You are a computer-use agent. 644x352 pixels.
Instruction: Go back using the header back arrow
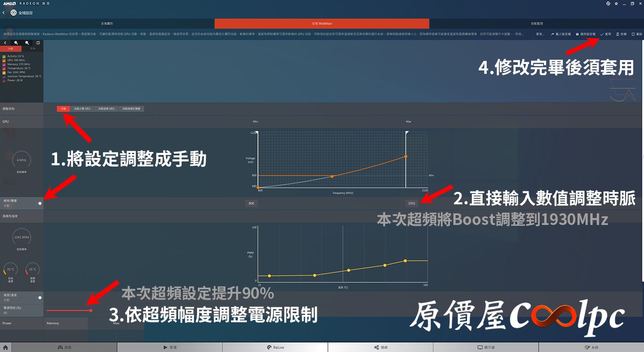point(4,13)
